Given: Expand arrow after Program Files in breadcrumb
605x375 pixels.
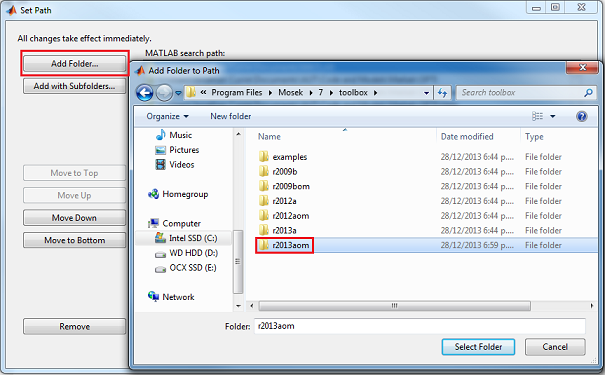Looking at the screenshot, I should [270, 93].
